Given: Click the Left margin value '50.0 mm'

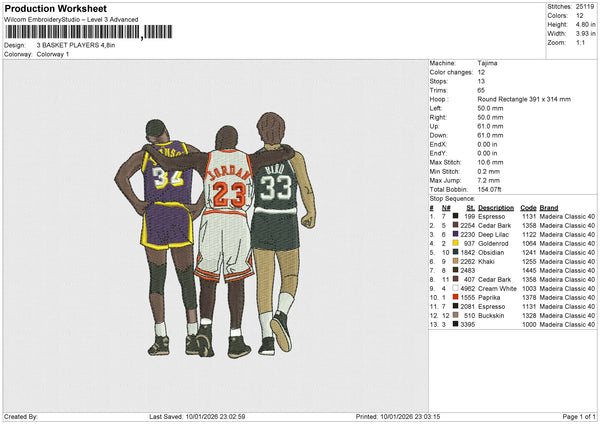Looking at the screenshot, I should (x=490, y=108).
